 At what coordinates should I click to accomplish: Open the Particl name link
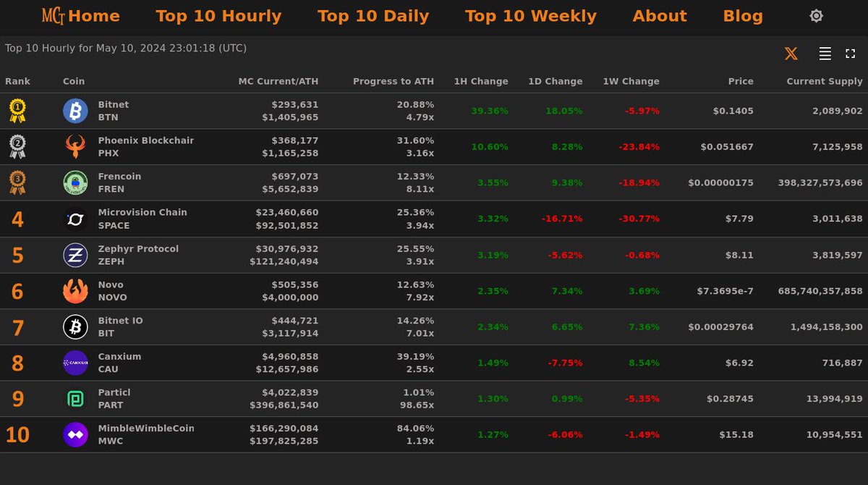click(114, 392)
